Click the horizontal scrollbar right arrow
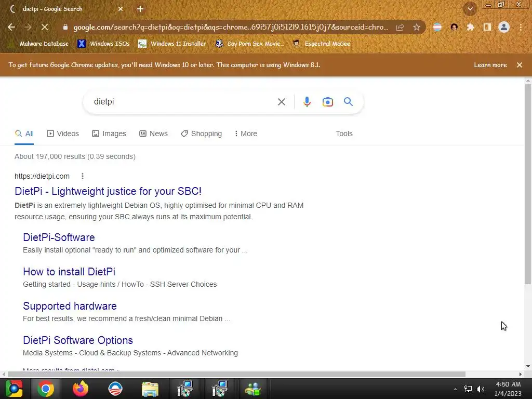 [520, 374]
